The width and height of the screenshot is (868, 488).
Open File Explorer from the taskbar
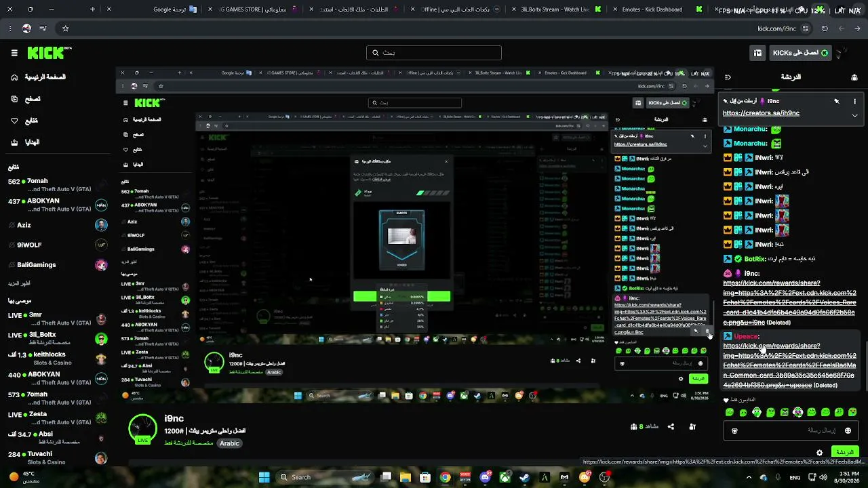point(405,477)
